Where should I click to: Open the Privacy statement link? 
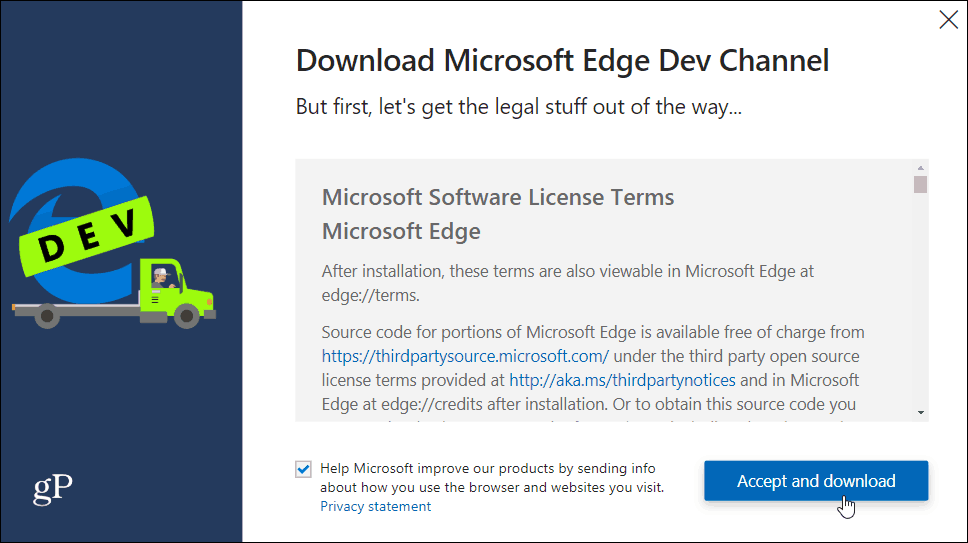(x=375, y=507)
